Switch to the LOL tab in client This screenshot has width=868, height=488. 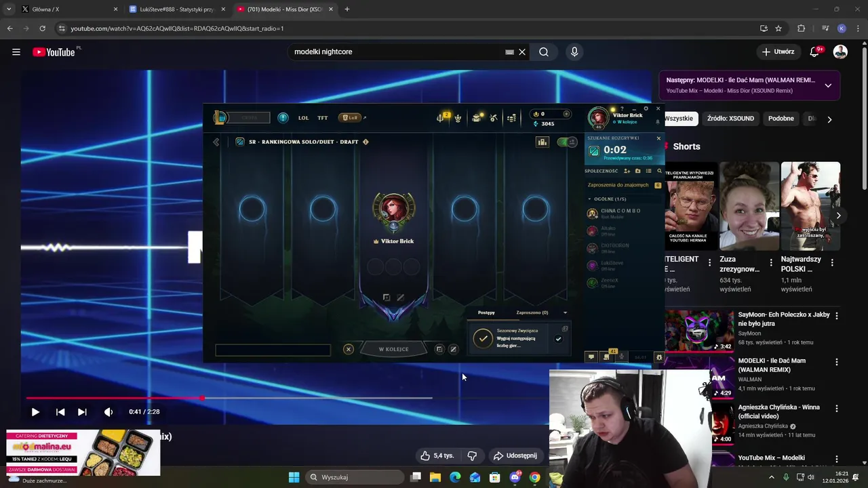point(303,118)
